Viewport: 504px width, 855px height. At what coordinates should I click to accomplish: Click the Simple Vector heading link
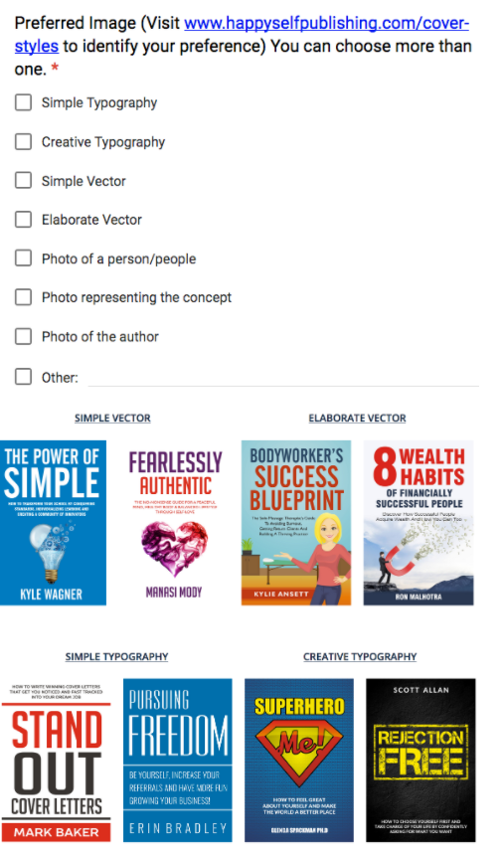click(112, 419)
